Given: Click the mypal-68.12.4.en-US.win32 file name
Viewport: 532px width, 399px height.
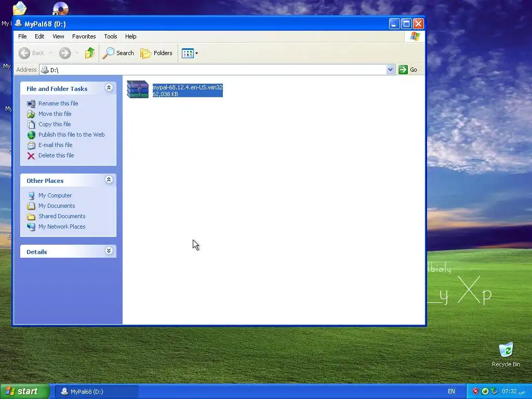Looking at the screenshot, I should [188, 87].
